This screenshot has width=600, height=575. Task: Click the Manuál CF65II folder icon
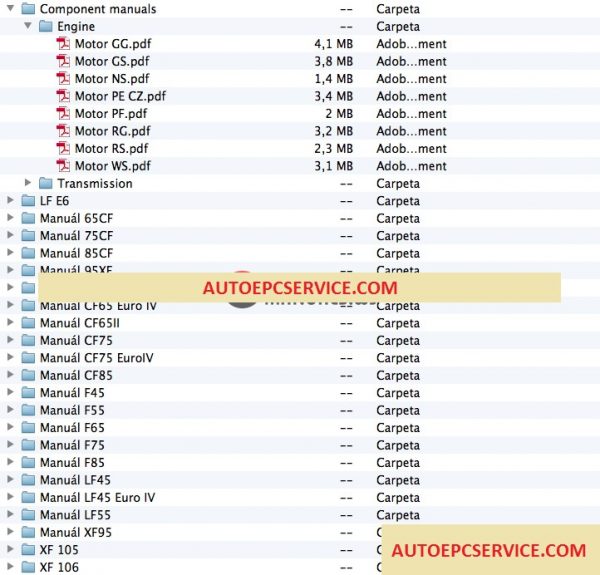[x=28, y=323]
